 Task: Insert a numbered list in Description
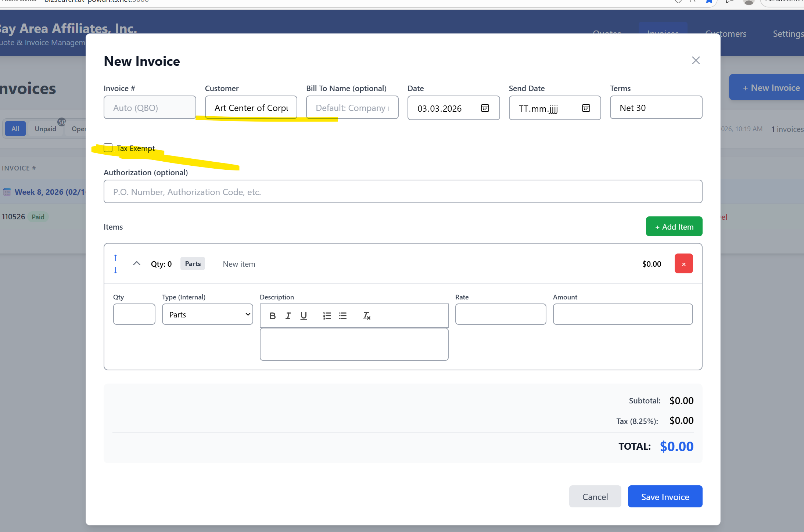[x=327, y=316]
